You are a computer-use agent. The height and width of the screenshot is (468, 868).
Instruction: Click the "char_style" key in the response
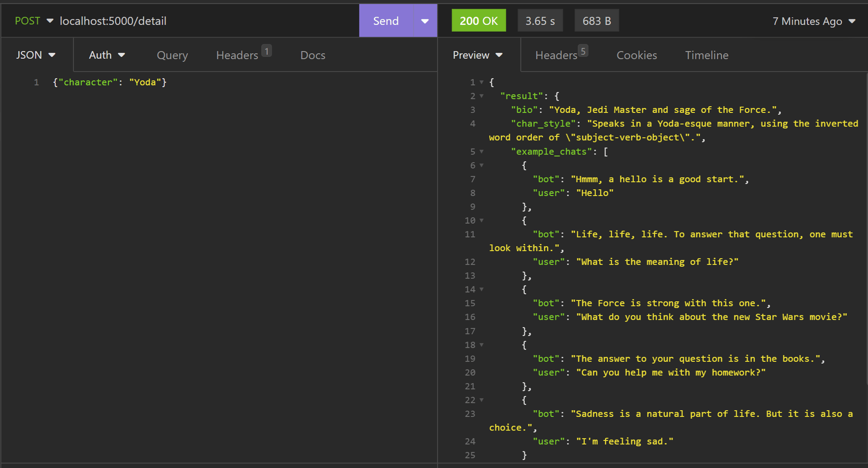coord(543,124)
